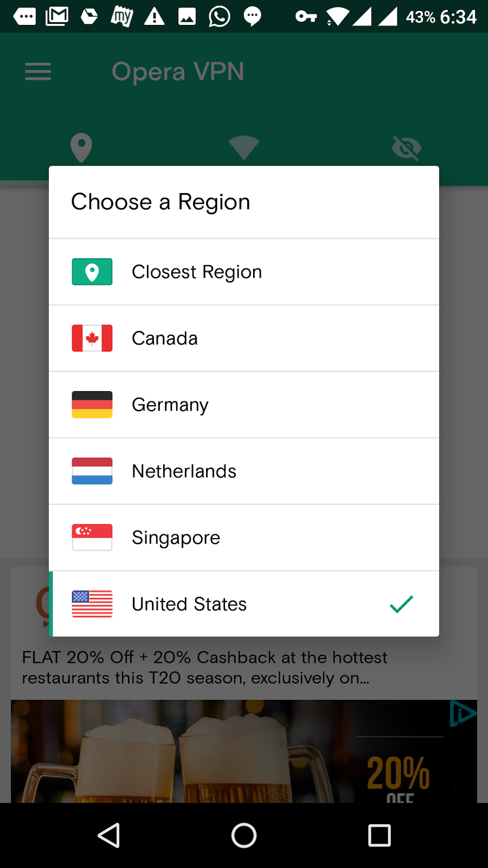Screen dimensions: 488x868
Task: Pick Netherlands in the region list
Action: click(x=244, y=471)
